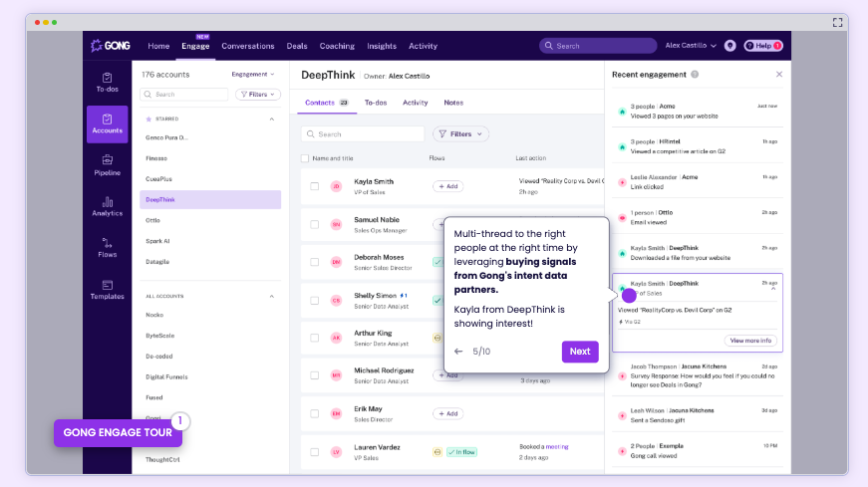Click the notifications icon beside Alex Castillo

pos(730,46)
